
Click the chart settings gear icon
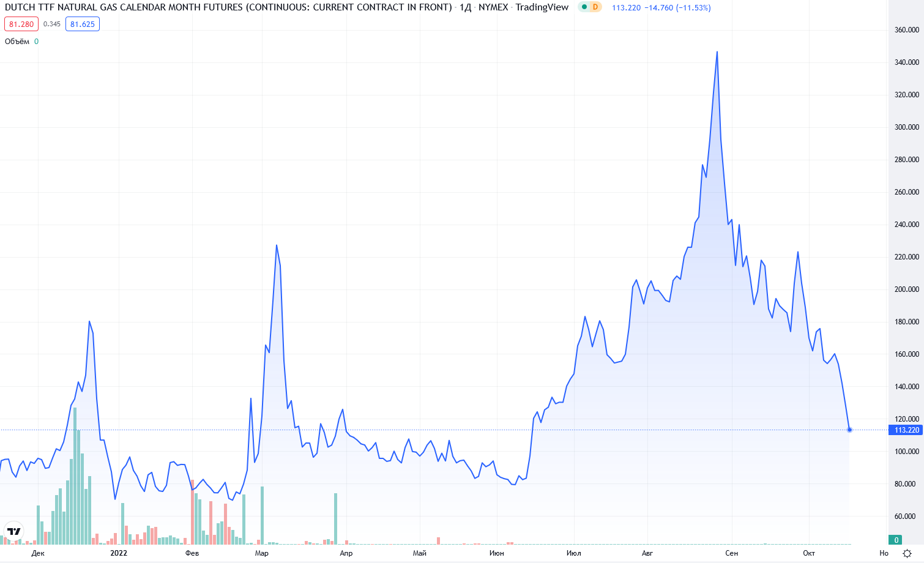coord(907,553)
